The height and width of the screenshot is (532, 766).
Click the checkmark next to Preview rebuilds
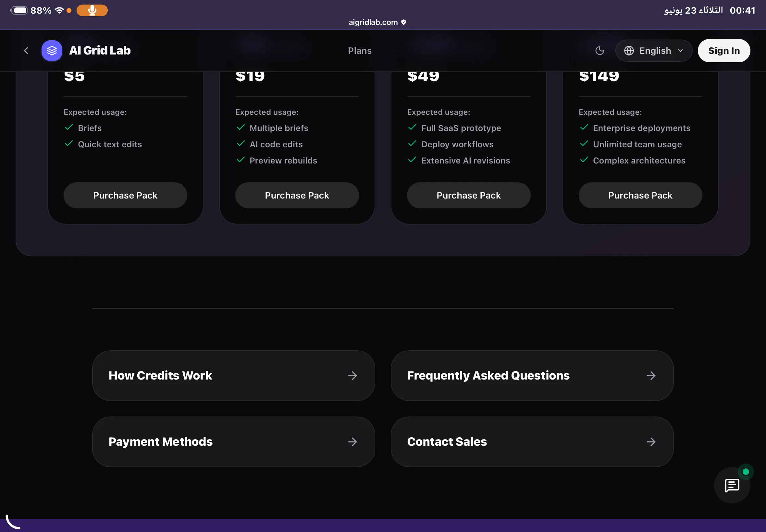[241, 160]
